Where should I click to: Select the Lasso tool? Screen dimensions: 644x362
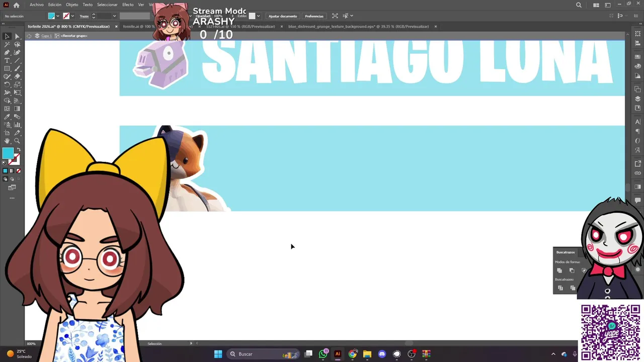(x=17, y=44)
